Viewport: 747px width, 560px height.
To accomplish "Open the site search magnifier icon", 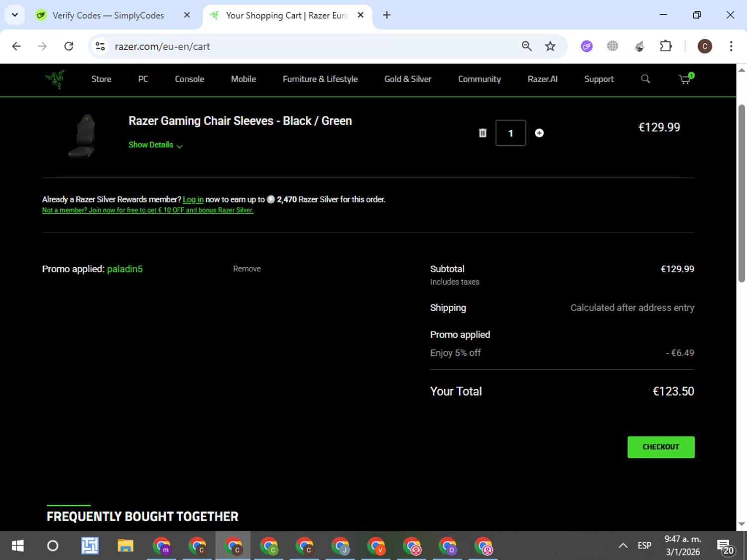I will click(645, 79).
